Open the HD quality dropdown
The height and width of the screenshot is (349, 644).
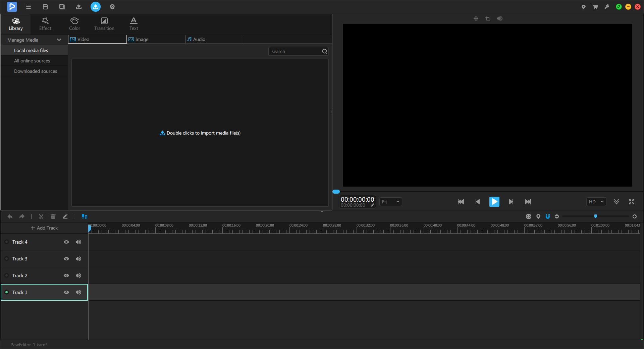pyautogui.click(x=596, y=202)
